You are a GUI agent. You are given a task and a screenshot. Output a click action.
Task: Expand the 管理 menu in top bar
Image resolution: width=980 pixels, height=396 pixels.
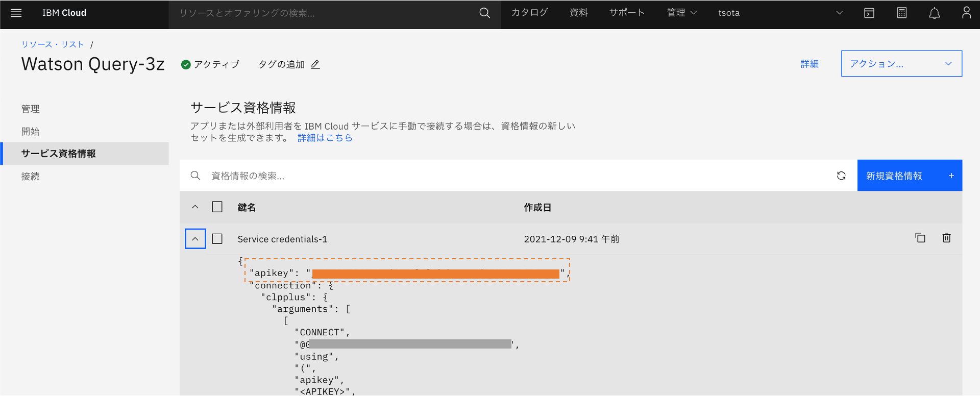[681, 13]
